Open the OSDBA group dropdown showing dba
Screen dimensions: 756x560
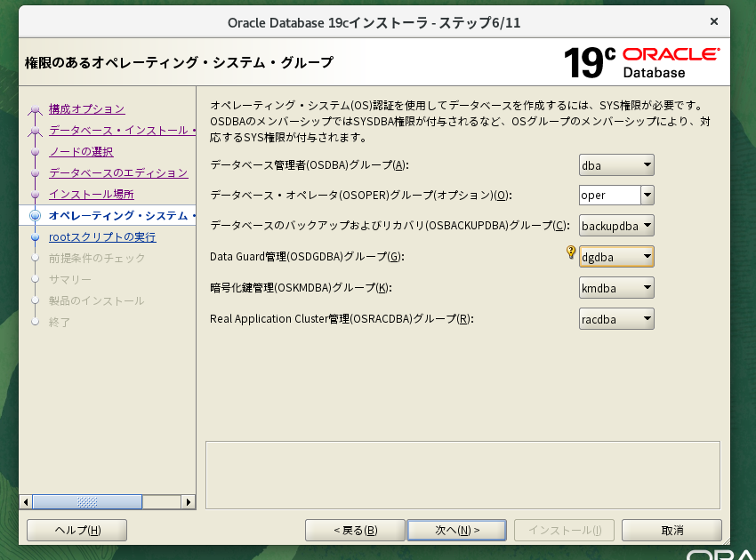point(616,165)
